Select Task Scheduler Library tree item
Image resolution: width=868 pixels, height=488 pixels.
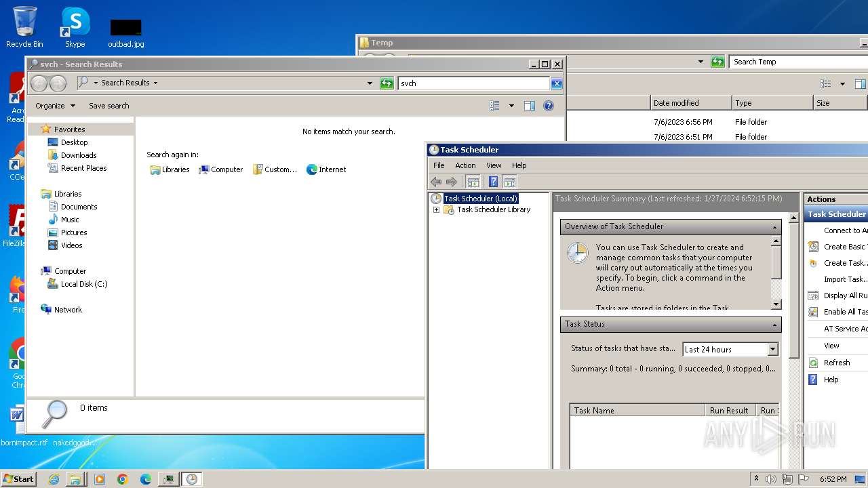tap(494, 210)
